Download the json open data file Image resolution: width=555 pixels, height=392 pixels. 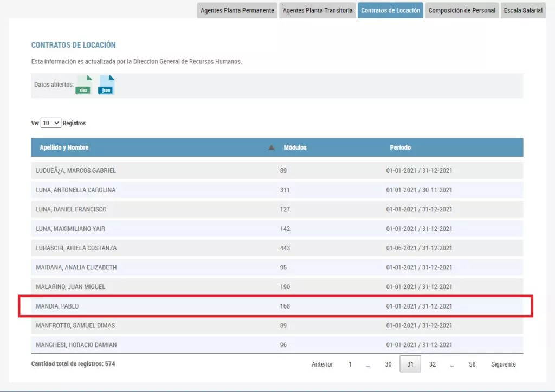tap(107, 86)
